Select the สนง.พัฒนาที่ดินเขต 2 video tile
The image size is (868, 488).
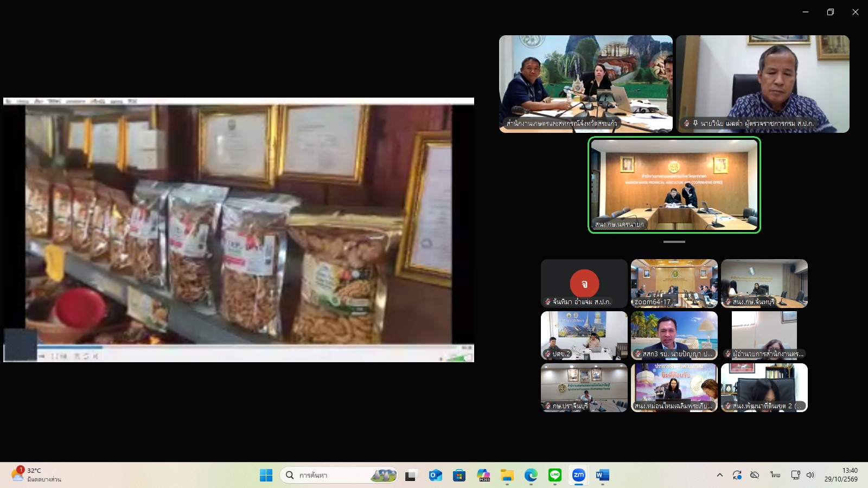tap(764, 388)
